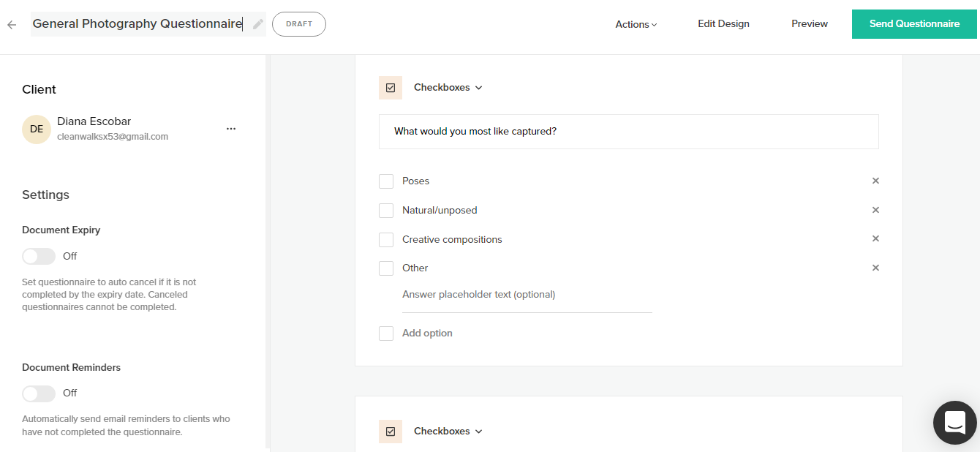Toggle Document Expiry switch

point(39,256)
